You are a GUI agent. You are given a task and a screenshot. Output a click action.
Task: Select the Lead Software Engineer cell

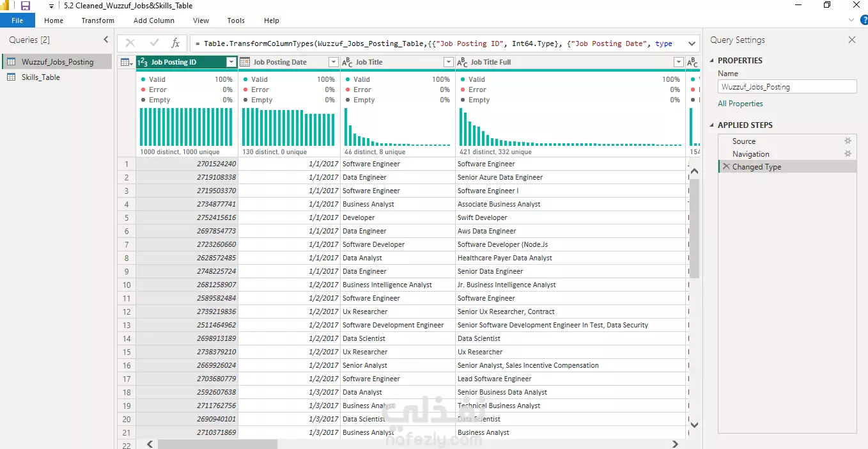[570, 379]
